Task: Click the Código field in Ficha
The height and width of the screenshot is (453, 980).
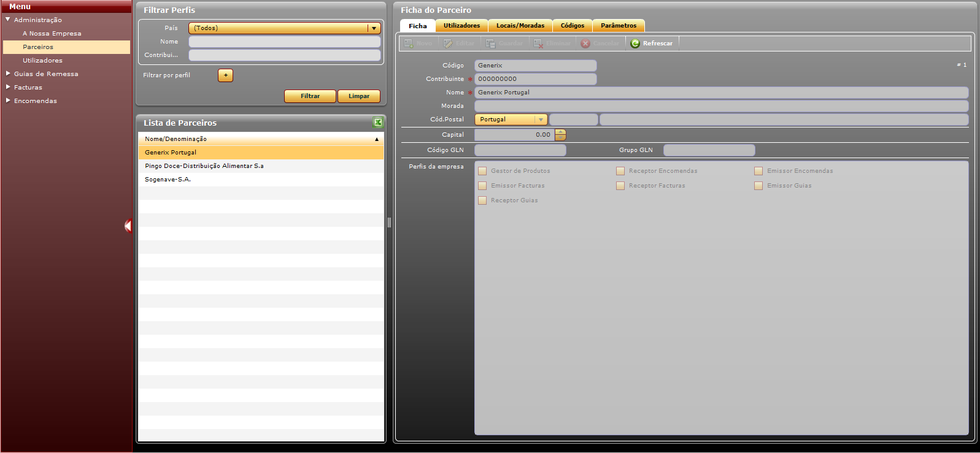Action: point(536,66)
